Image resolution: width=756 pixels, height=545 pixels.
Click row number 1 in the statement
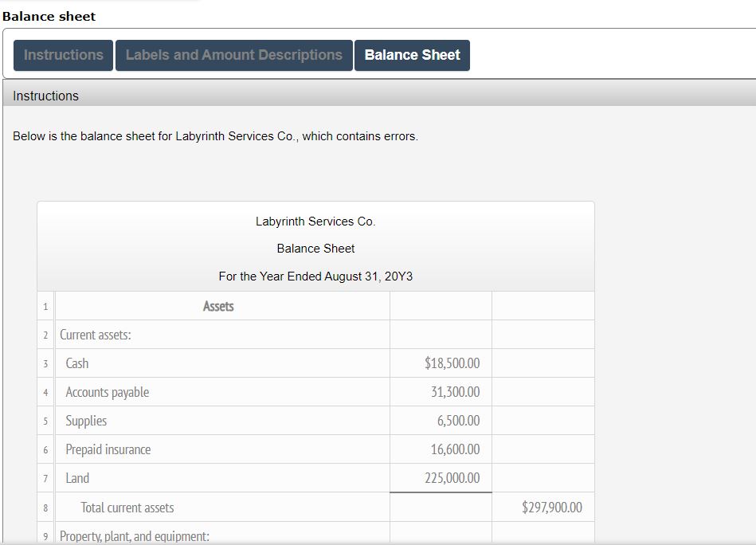tap(45, 305)
